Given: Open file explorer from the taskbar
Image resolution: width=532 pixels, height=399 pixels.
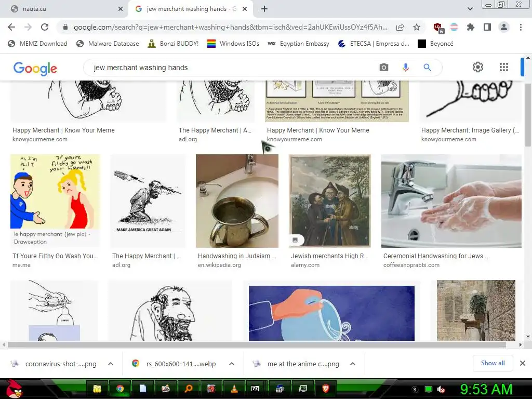Looking at the screenshot, I should click(97, 389).
